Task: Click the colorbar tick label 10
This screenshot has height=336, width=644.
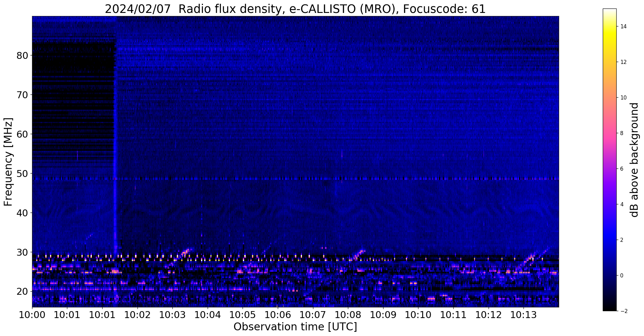Action: tap(623, 98)
